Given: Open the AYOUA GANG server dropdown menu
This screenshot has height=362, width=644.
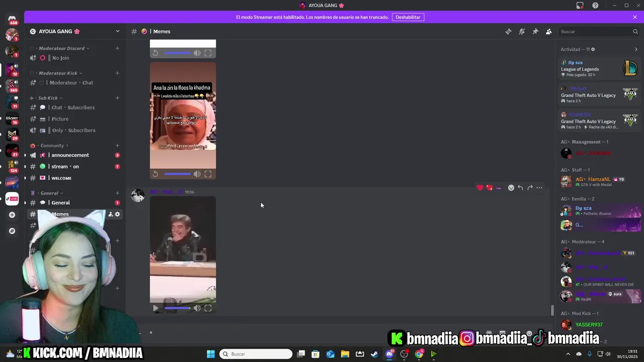Looking at the screenshot, I should point(117,31).
